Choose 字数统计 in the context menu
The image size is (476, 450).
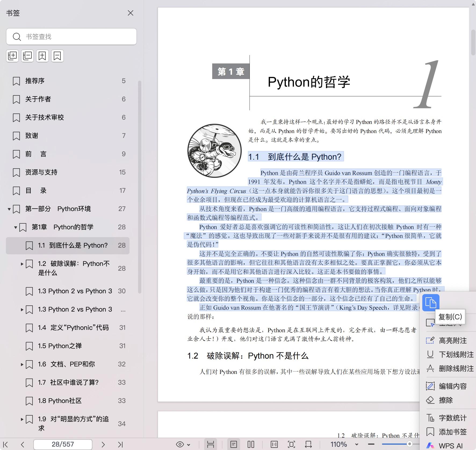coord(452,418)
